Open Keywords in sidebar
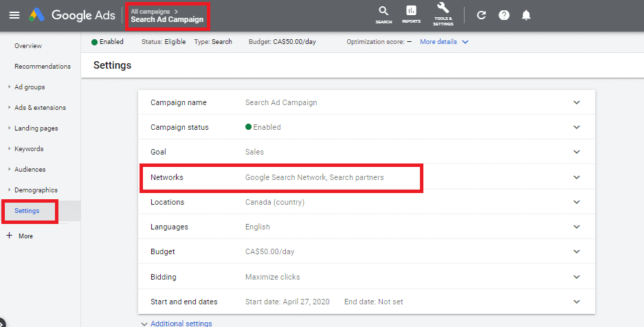 coord(29,148)
